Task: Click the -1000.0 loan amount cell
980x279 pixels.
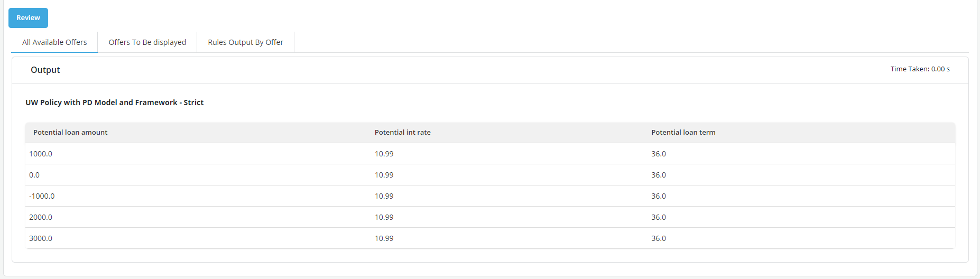Action: coord(42,196)
